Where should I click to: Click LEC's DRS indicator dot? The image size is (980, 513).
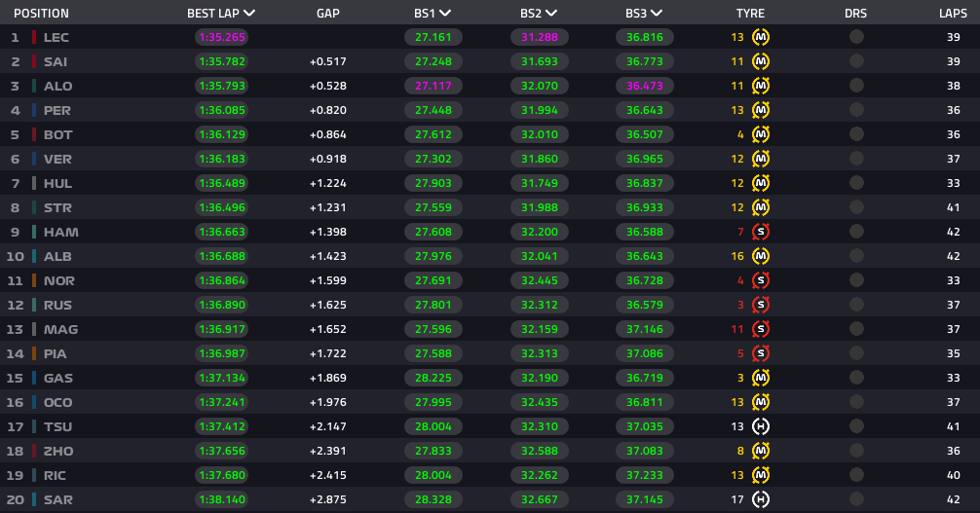pyautogui.click(x=856, y=37)
